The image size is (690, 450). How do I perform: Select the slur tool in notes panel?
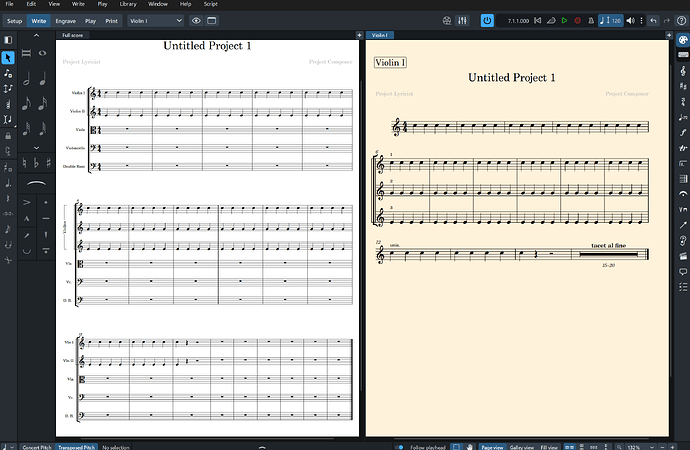coord(36,183)
